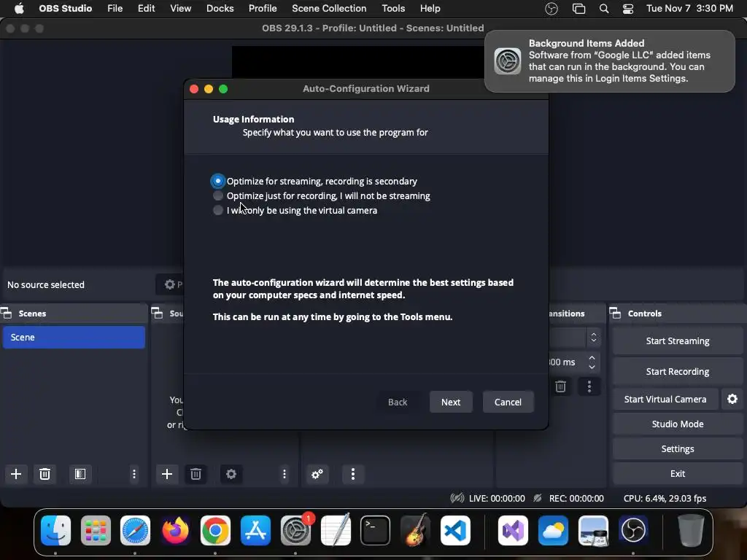Open Scenes panel three-dot options menu
747x560 pixels.
[134, 474]
